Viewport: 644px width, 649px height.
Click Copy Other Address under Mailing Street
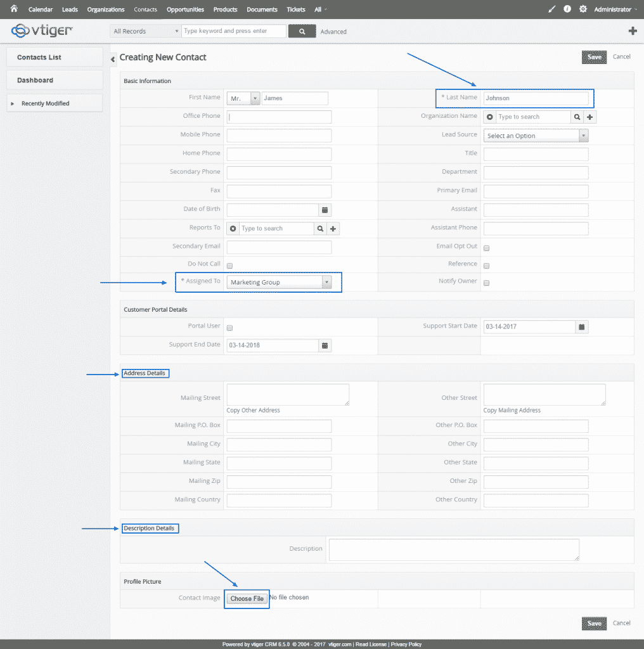(x=253, y=410)
